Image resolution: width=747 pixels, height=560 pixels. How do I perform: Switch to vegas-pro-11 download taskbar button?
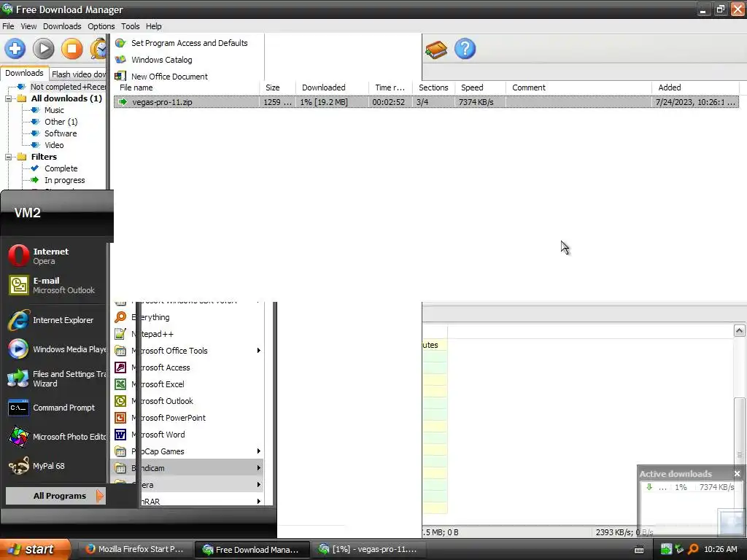click(368, 549)
